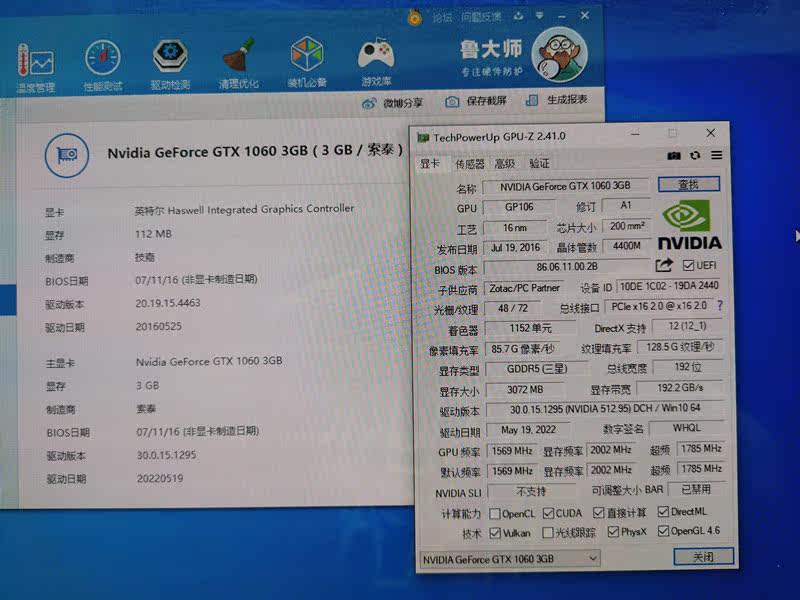Click the 子供应商 value Zotac/PC Partner

pyautogui.click(x=524, y=288)
